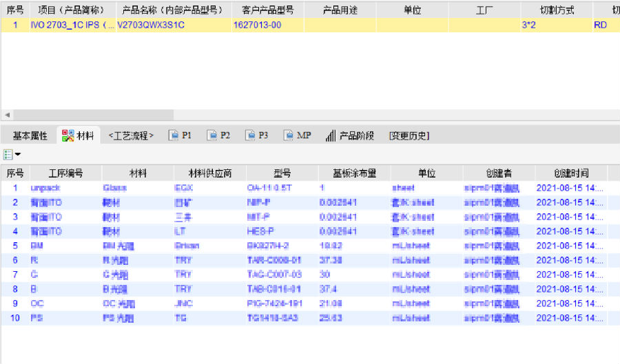The image size is (620, 364).
Task: Open the [变更历史] tab
Action: click(409, 136)
